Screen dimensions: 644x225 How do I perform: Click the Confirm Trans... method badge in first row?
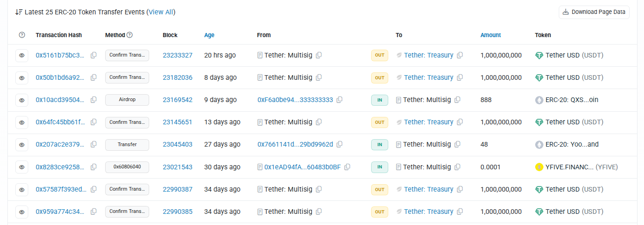click(x=127, y=55)
